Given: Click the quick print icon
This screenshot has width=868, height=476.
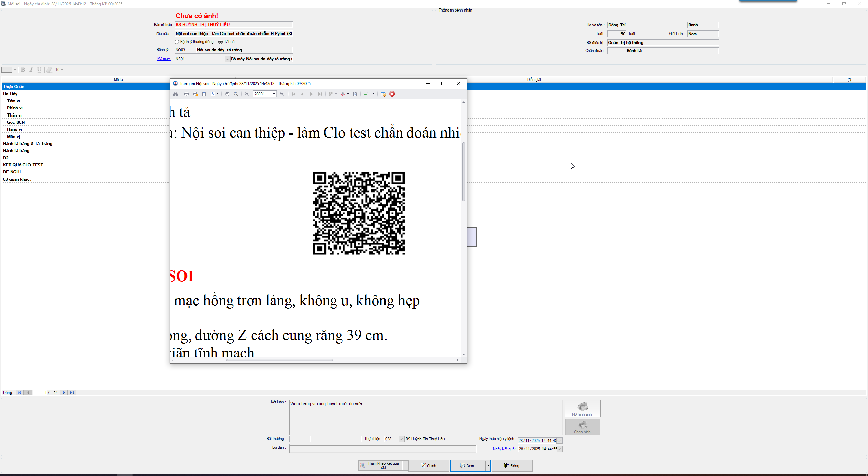Looking at the screenshot, I should point(195,94).
